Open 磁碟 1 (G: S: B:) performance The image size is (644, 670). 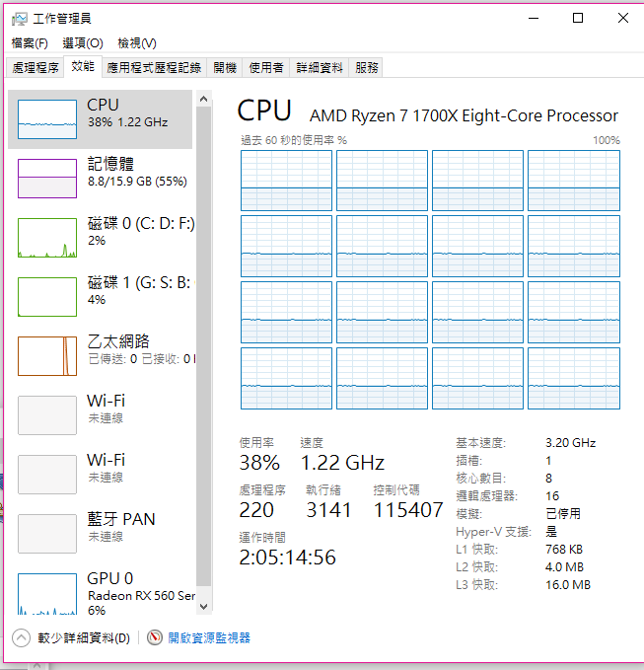[102, 297]
